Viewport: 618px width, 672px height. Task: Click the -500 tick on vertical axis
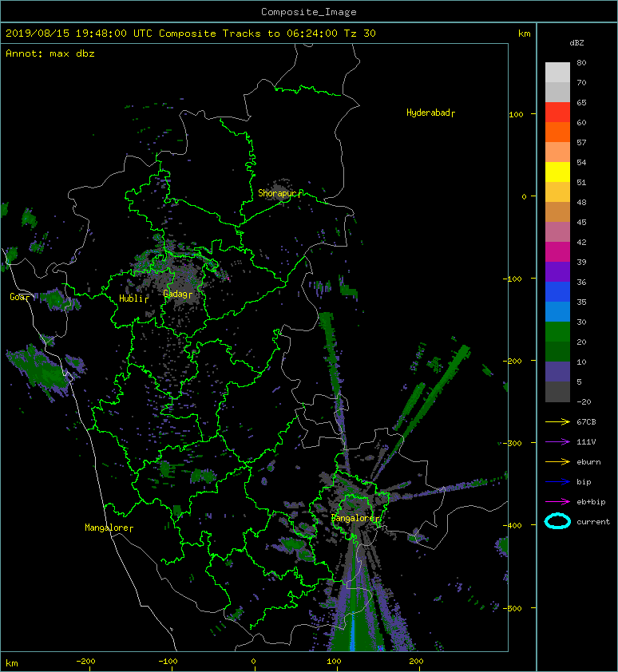[512, 609]
